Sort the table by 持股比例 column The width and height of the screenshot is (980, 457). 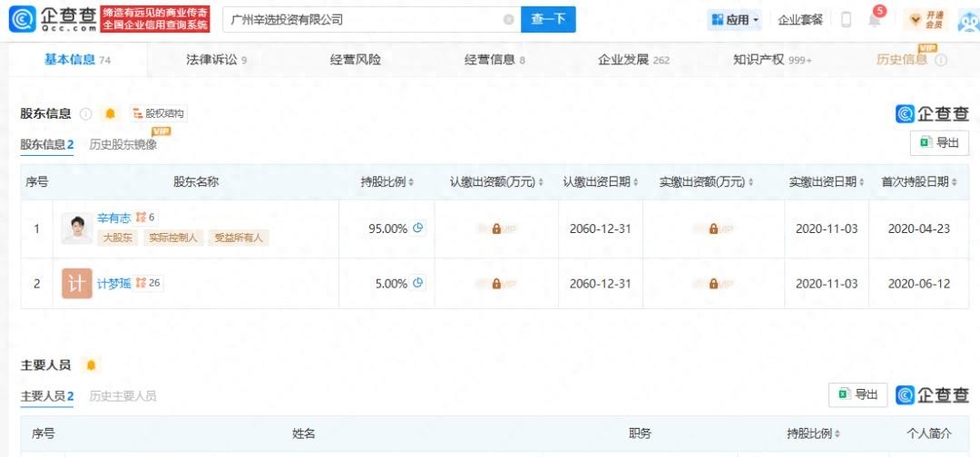[387, 182]
